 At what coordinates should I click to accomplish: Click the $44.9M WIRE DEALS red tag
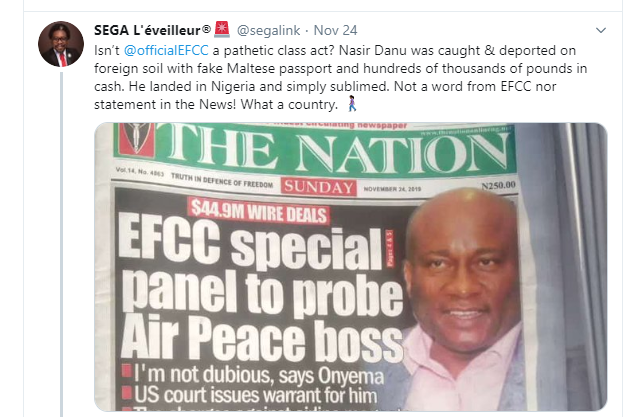click(259, 212)
